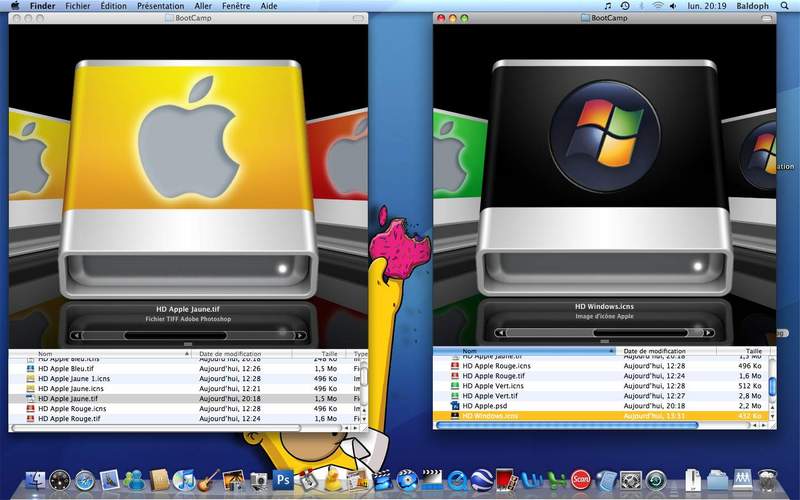Launch Photoshop Ps icon in Dock
Viewport: 800px width, 500px height.
point(283,480)
